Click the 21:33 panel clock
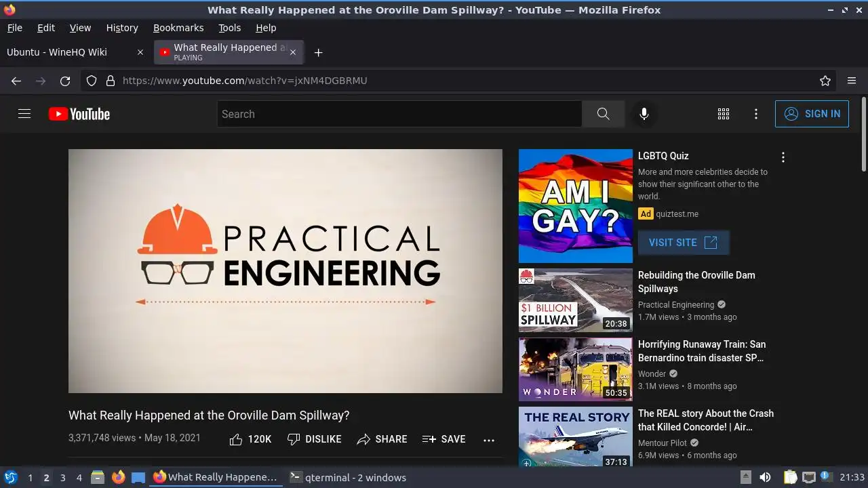This screenshot has height=488, width=868. click(852, 477)
